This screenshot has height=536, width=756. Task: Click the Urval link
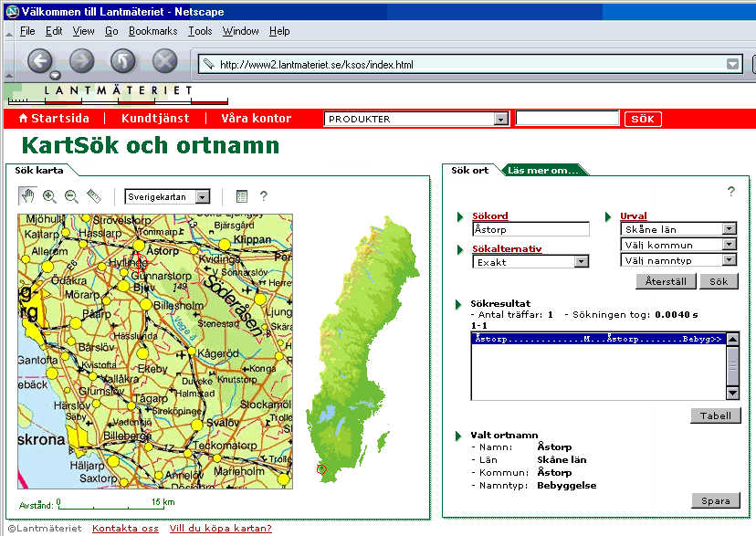[x=634, y=215]
